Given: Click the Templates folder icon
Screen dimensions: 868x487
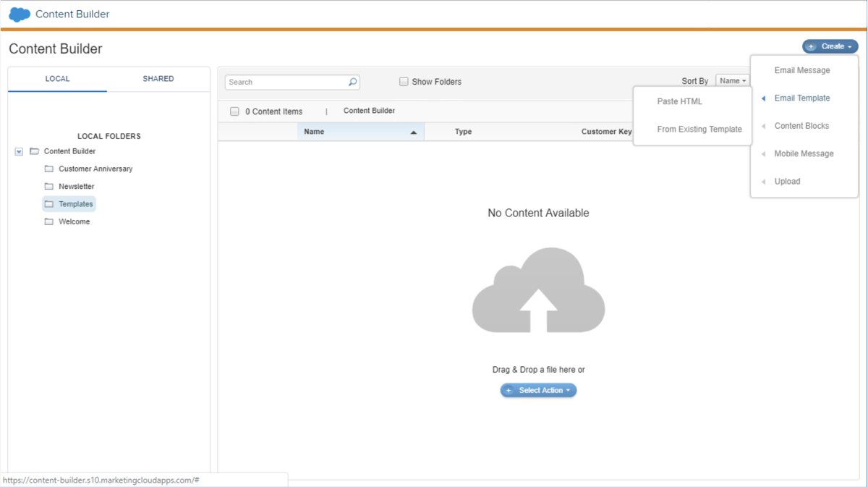Looking at the screenshot, I should pos(49,204).
